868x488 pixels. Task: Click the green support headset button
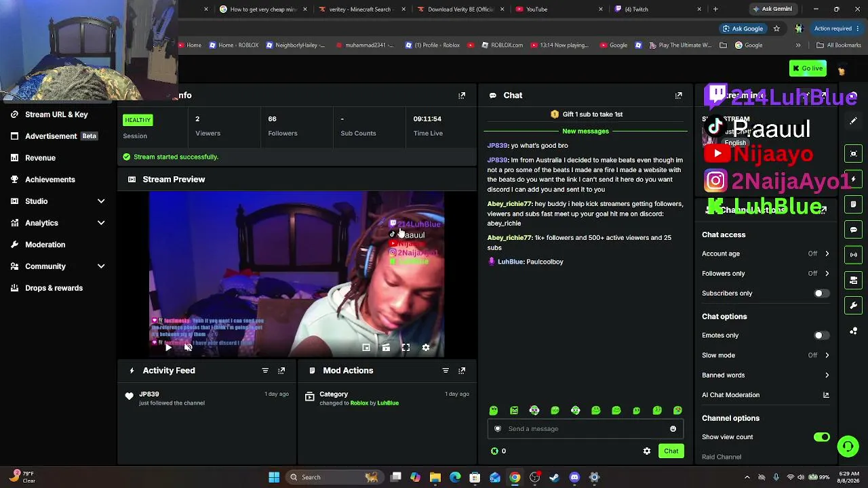[x=848, y=446]
